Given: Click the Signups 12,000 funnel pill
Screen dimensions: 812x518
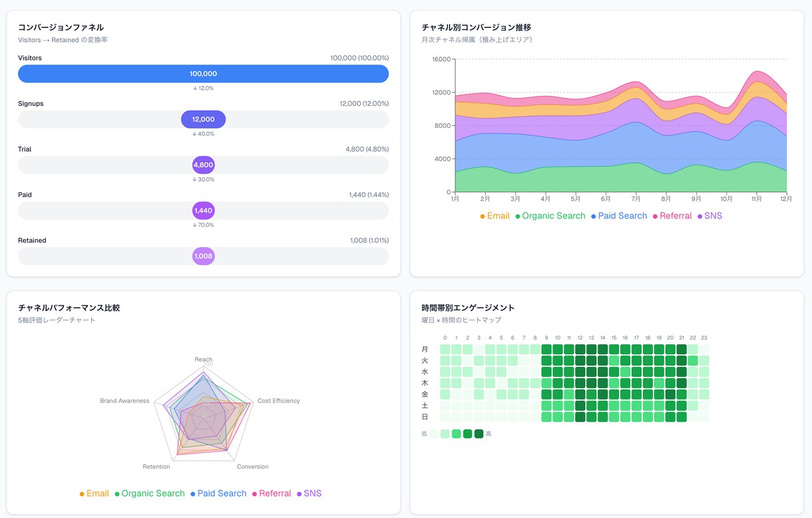Looking at the screenshot, I should (x=203, y=119).
